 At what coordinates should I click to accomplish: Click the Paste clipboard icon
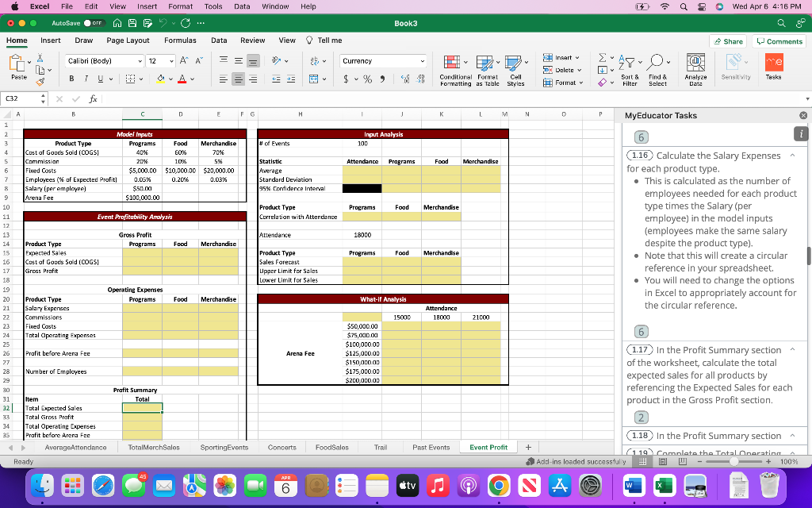point(17,63)
